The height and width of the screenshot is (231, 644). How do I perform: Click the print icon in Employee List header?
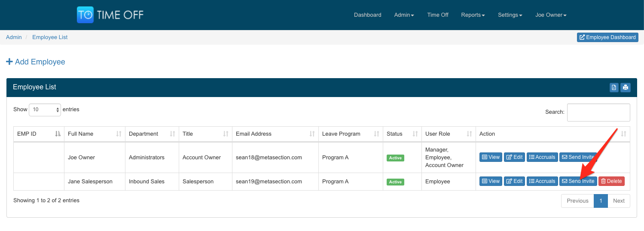coord(626,88)
